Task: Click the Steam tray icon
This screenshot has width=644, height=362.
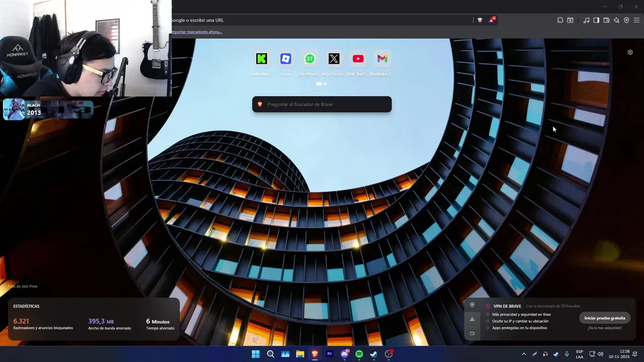Action: point(556,354)
